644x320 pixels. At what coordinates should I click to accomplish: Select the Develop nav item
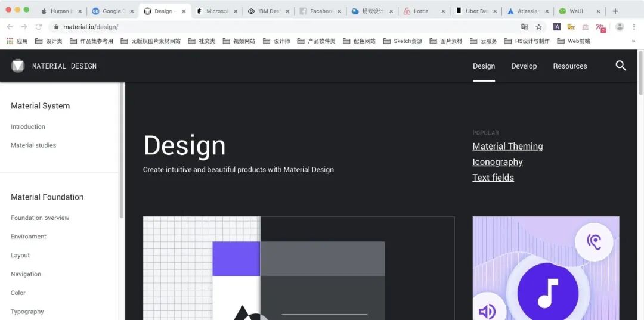tap(524, 66)
